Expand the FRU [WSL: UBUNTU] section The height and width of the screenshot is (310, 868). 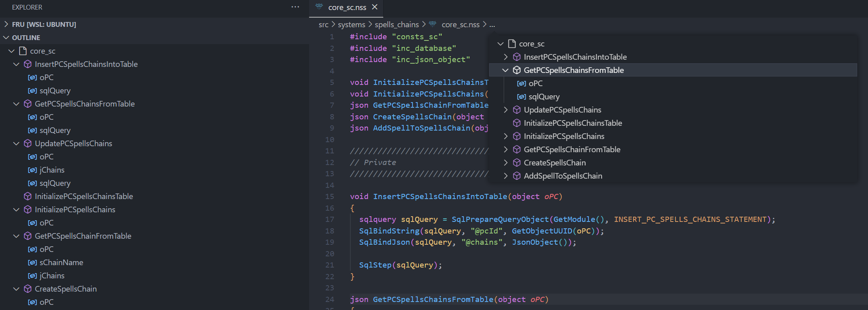point(6,24)
